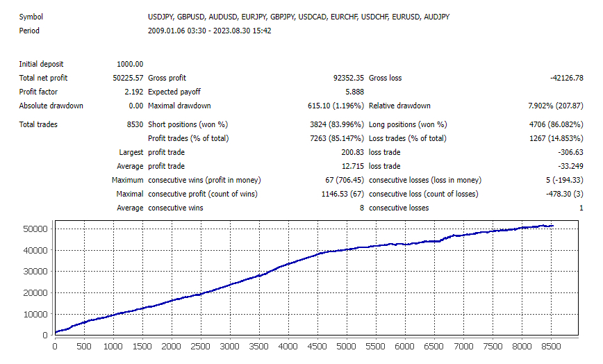Click the Absolute drawdown label
The width and height of the screenshot is (603, 364).
click(51, 106)
